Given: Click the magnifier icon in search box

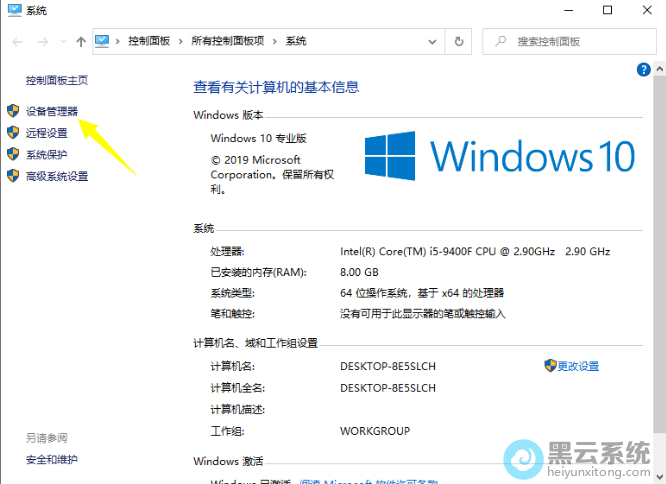Looking at the screenshot, I should (x=500, y=42).
